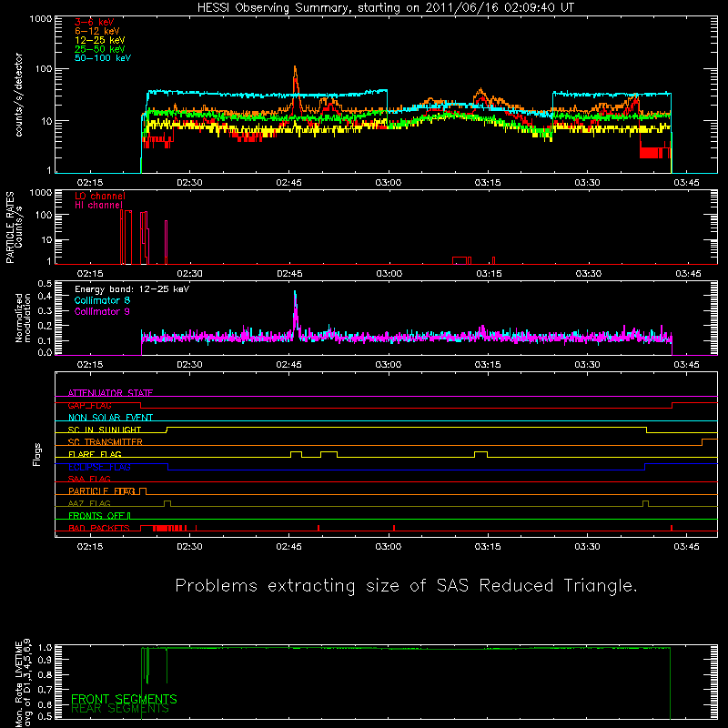Click the counts/s/detector axis label
This screenshot has height=728, width=728.
tap(18, 95)
